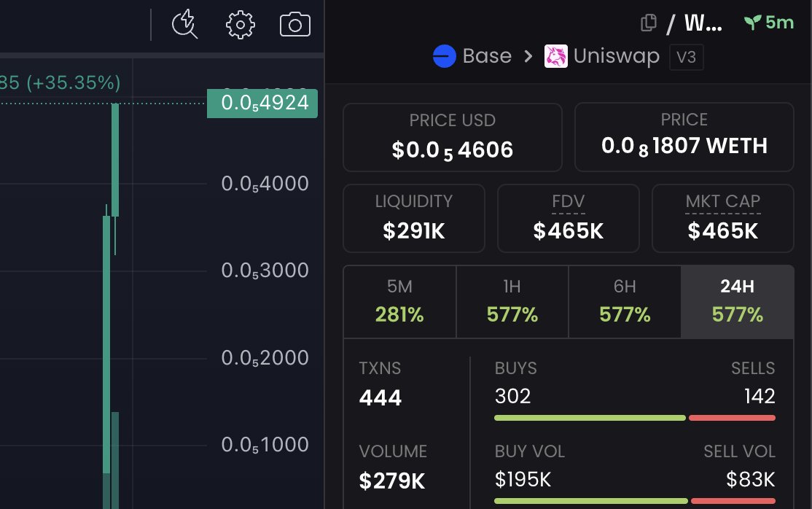This screenshot has width=812, height=509.
Task: Click the 0.0₅1000 price axis label
Action: (x=265, y=445)
